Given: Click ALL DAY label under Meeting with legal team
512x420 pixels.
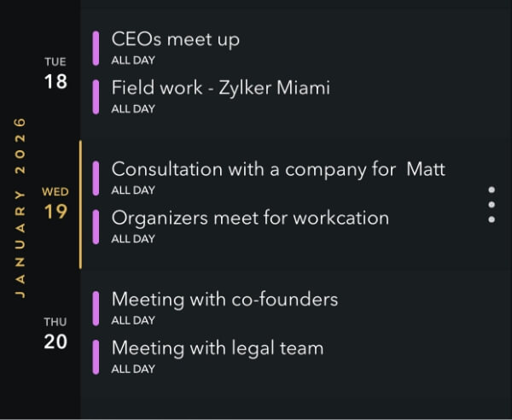Looking at the screenshot, I should [x=133, y=370].
